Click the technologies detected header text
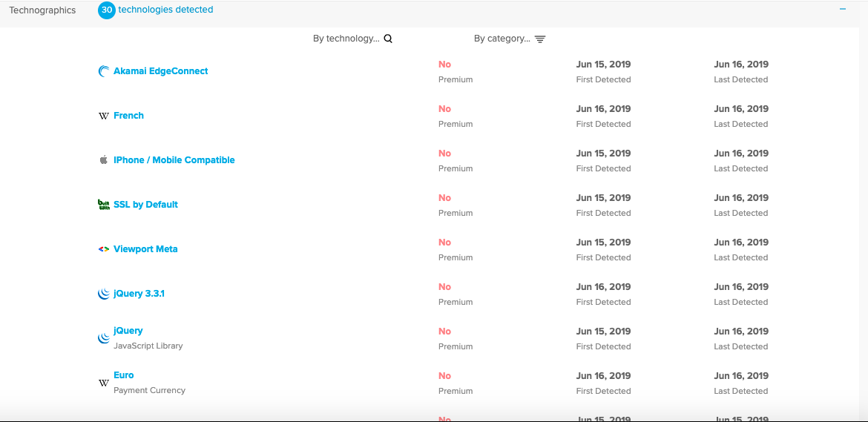The image size is (868, 422). click(x=165, y=10)
